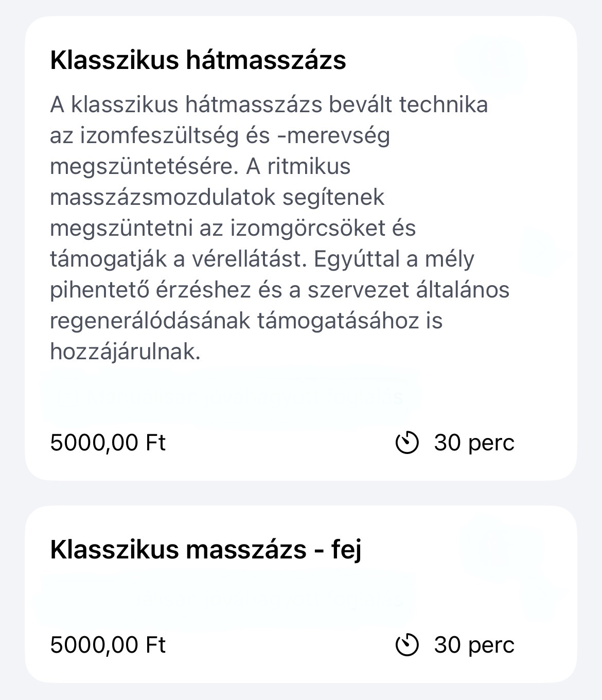Select the 5000,00 Ft price of hátmasszázs
Screen dimensions: 602x700
point(108,443)
